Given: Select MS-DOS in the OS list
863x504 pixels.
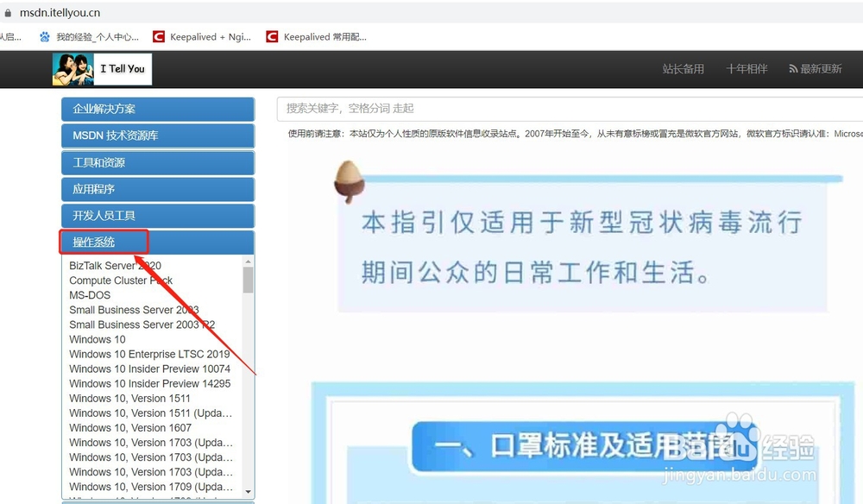Looking at the screenshot, I should [90, 295].
